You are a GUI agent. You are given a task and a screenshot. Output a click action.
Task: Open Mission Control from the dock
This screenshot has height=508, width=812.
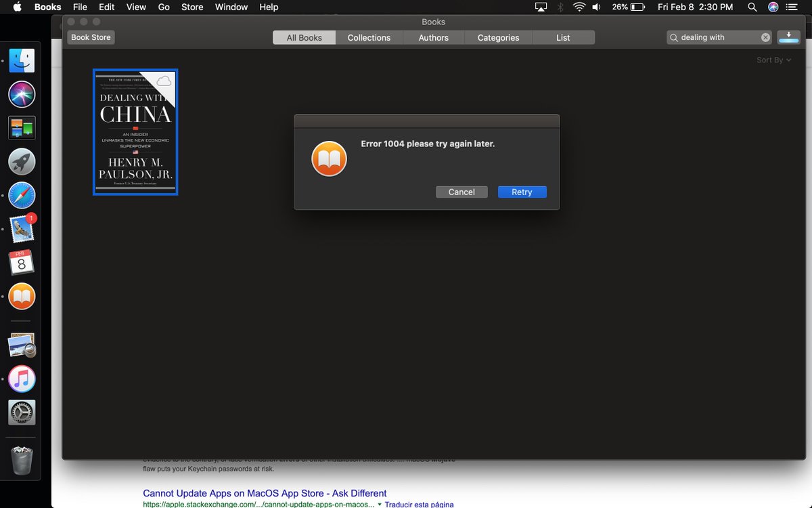pyautogui.click(x=22, y=127)
